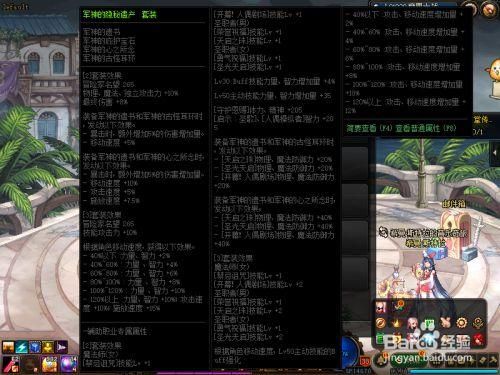Click the golden star buff icon
This screenshot has width=500, height=375.
tap(48, 347)
